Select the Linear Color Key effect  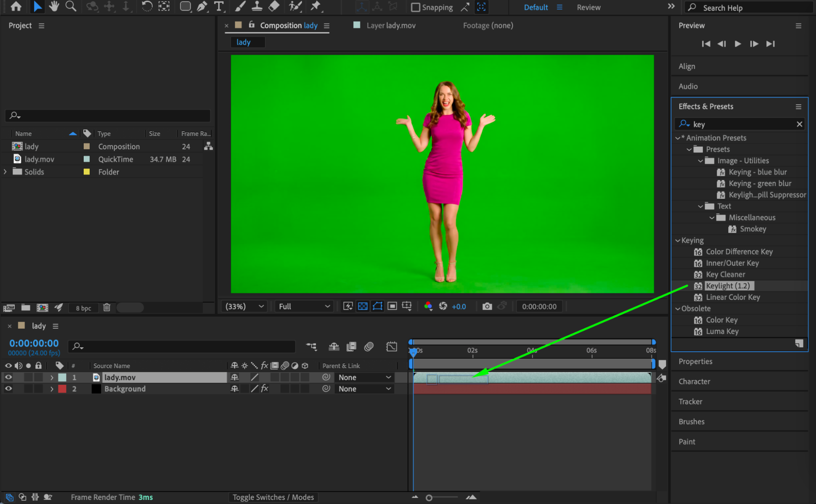(x=732, y=297)
